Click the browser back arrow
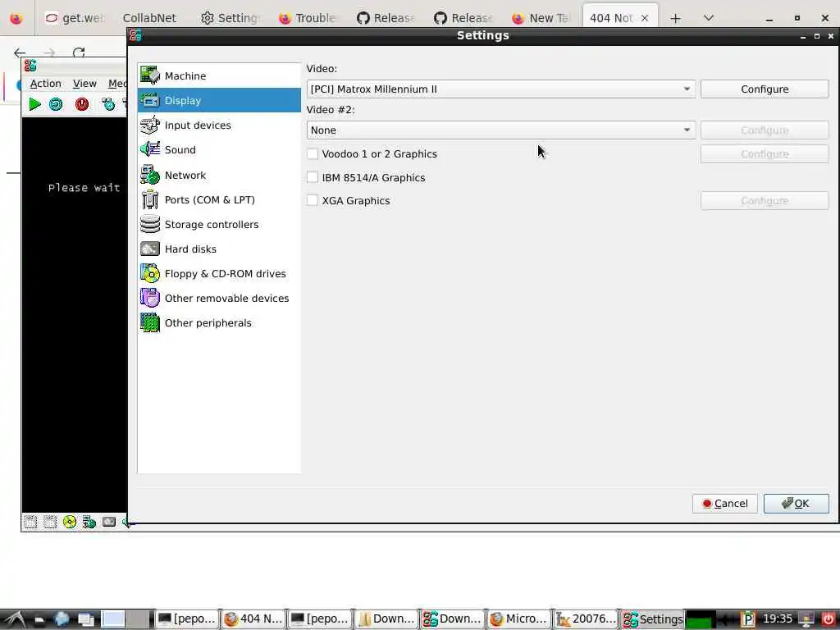Image resolution: width=840 pixels, height=630 pixels. point(20,52)
